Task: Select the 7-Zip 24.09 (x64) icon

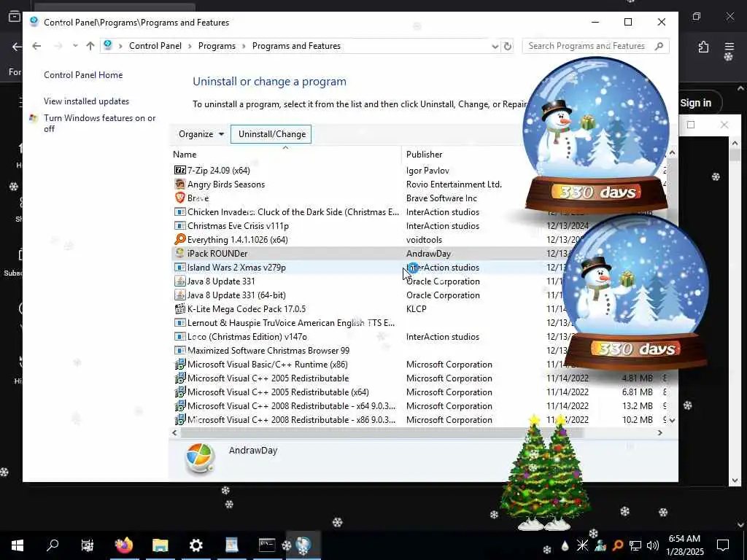Action: click(179, 170)
